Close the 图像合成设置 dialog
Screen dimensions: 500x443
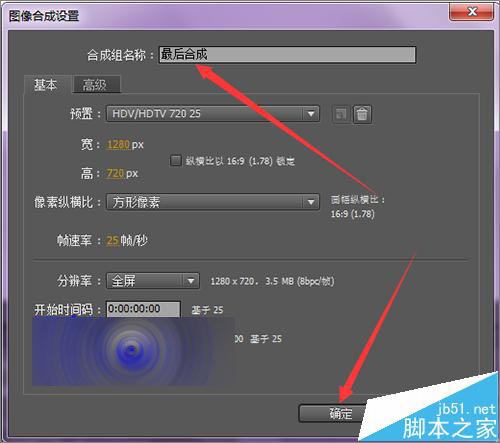471,12
